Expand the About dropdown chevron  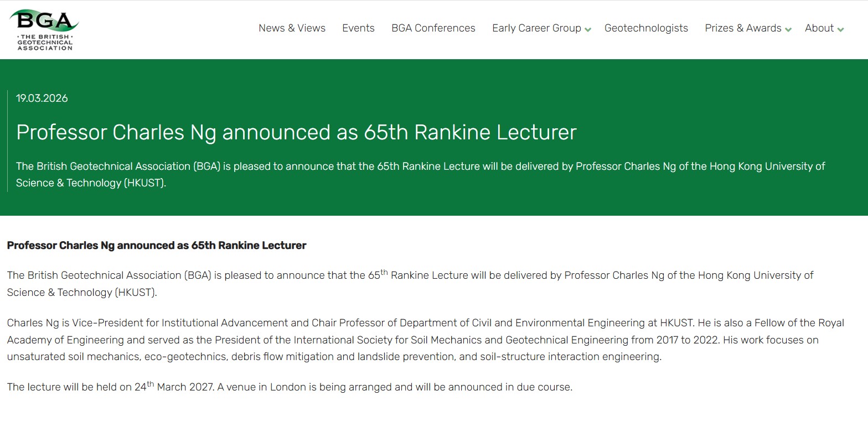(x=840, y=29)
